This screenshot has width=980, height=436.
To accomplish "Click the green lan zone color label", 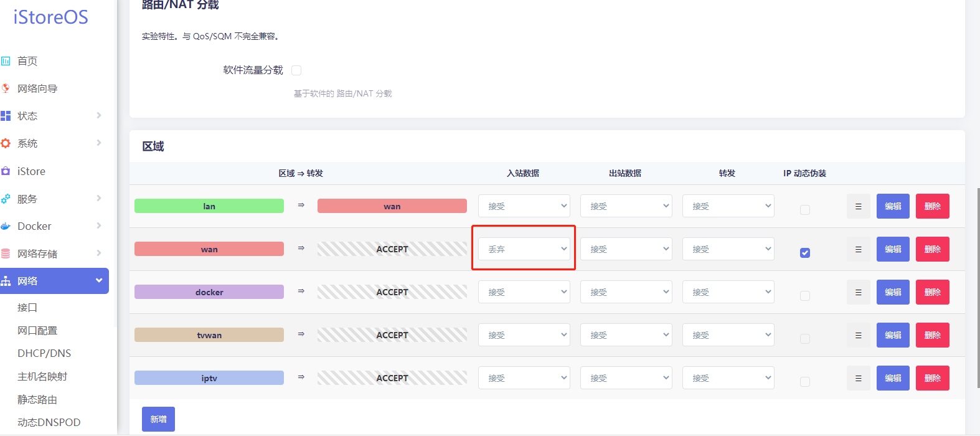I will point(209,206).
